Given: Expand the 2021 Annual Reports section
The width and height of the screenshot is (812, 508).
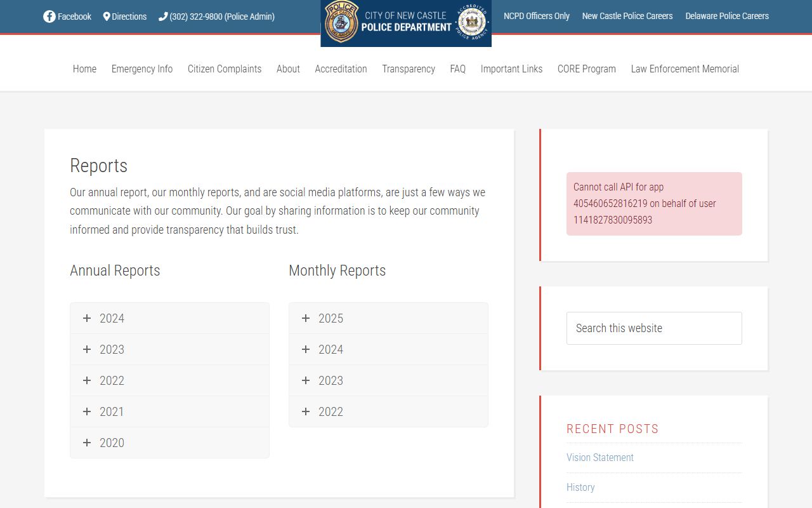Looking at the screenshot, I should 169,411.
